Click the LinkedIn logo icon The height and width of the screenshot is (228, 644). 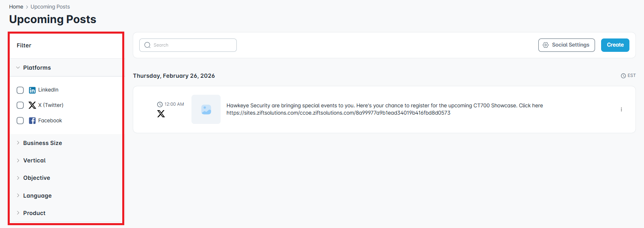(32, 90)
